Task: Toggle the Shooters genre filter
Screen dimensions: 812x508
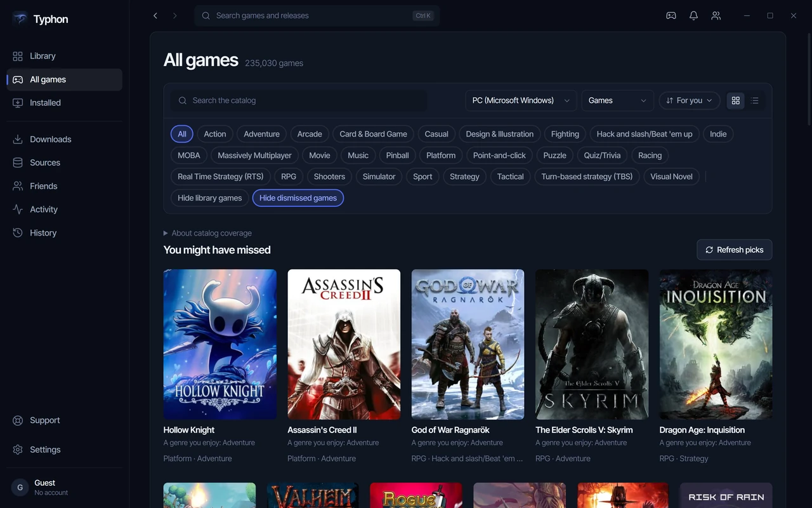Action: (329, 177)
